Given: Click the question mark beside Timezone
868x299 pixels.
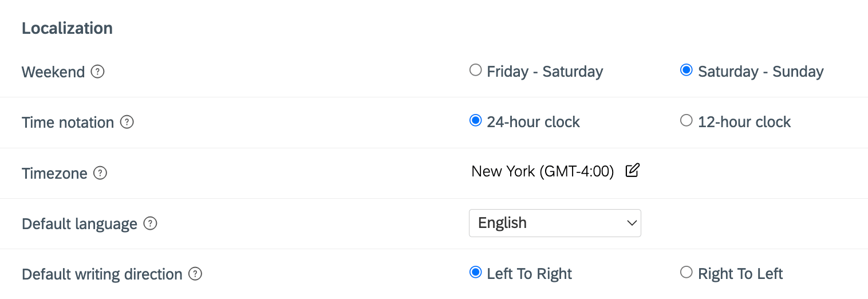Looking at the screenshot, I should click(100, 173).
